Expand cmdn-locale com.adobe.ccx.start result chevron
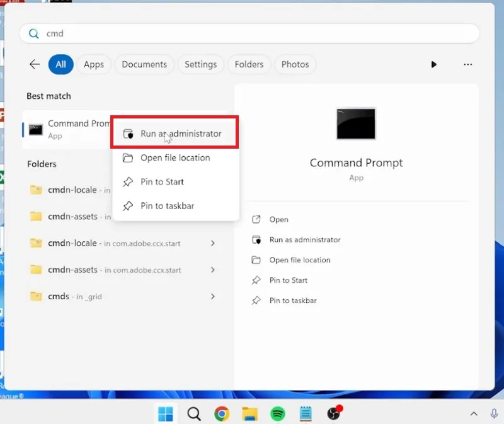 pos(213,243)
